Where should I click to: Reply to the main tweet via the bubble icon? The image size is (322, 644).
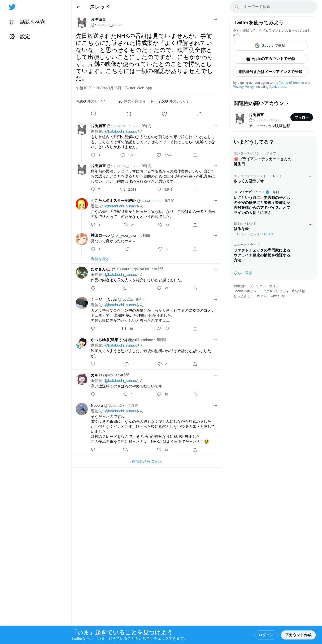[93, 114]
